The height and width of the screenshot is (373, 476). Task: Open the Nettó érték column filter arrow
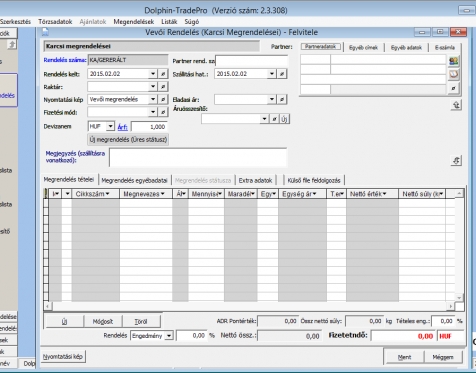point(384,194)
